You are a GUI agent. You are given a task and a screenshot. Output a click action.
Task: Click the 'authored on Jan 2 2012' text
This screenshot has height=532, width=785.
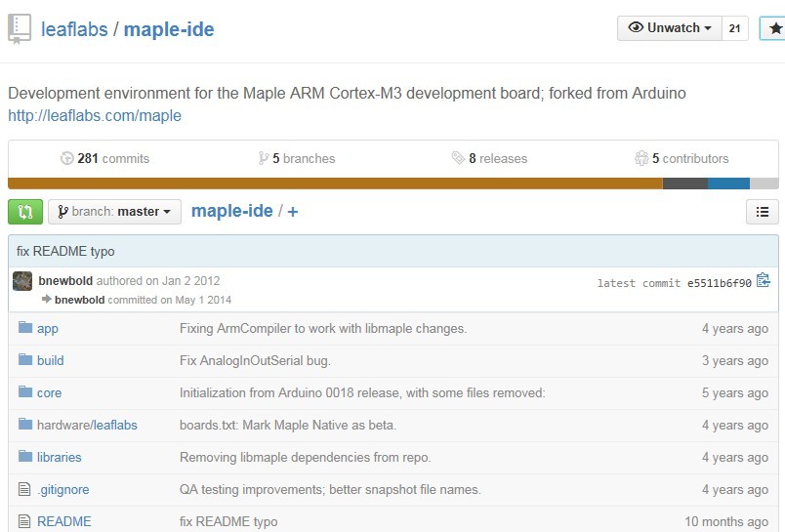coord(158,281)
